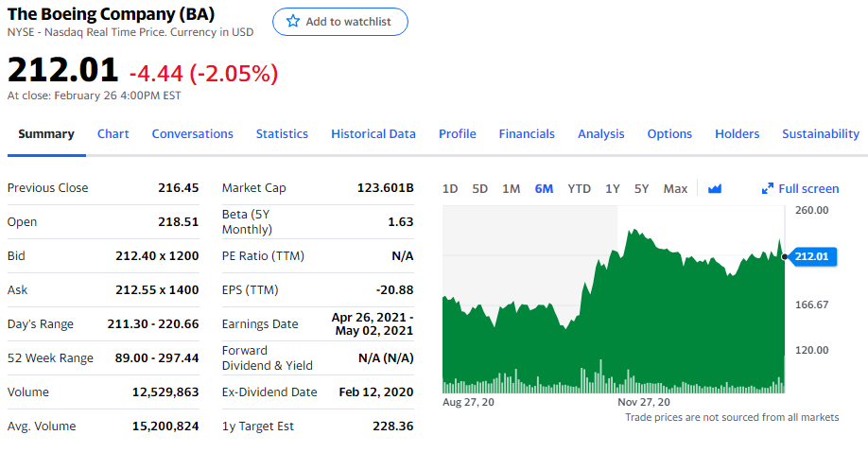
Task: Click the Volume value 12,529,863
Action: pos(165,392)
